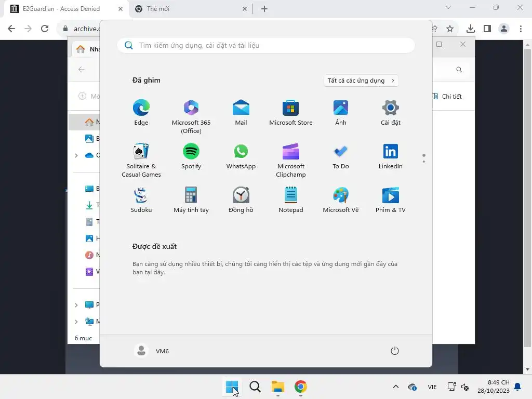The image size is (532, 399).
Task: Launch LinkedIn from pinned apps
Action: tap(391, 156)
